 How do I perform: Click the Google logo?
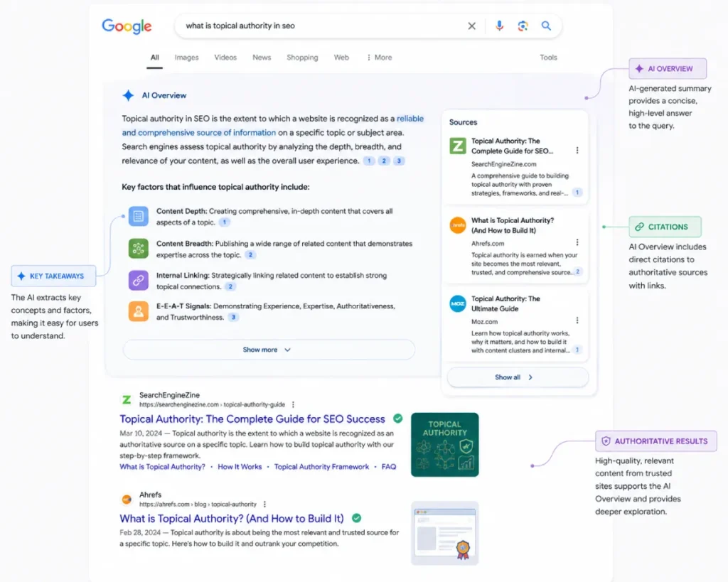127,26
